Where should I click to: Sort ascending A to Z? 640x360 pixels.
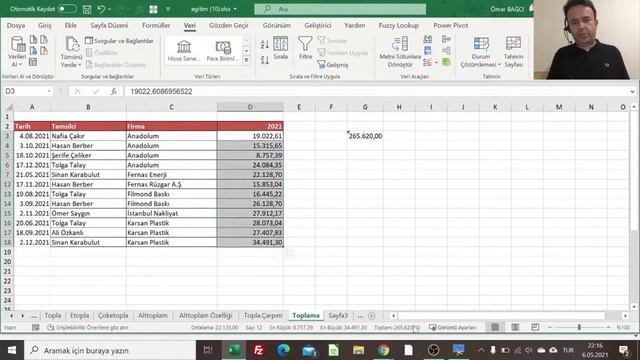(x=264, y=44)
